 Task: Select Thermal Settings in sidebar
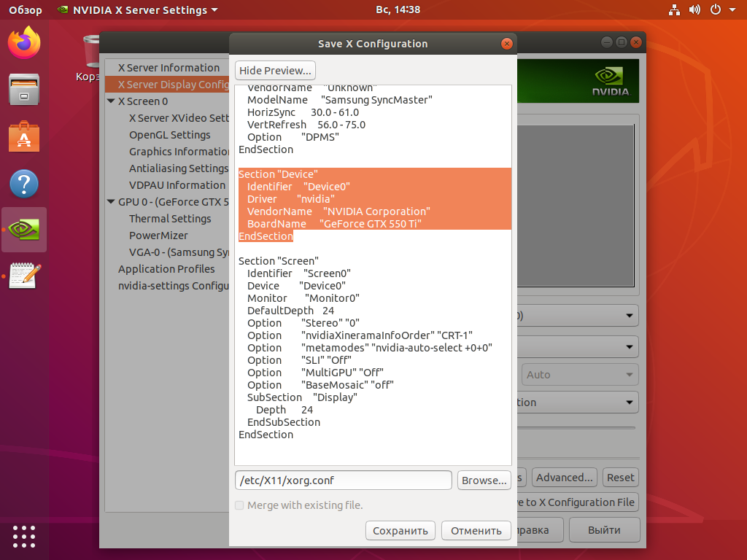[x=170, y=219]
